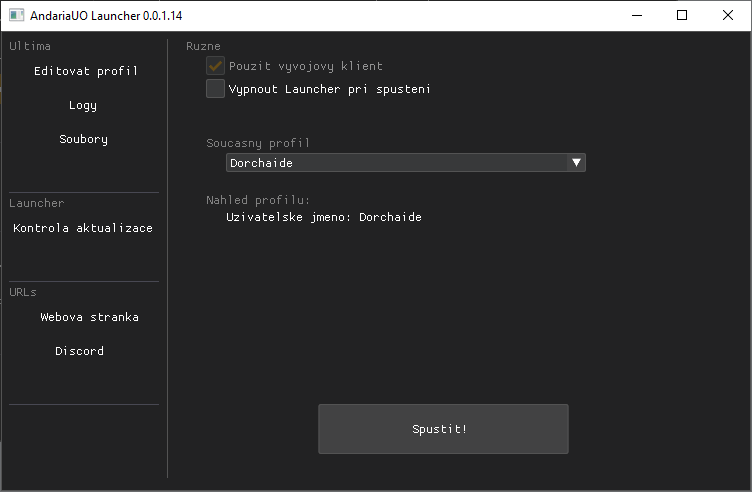This screenshot has width=752, height=492.
Task: Run Kontrola aktualizace for the launcher
Action: pos(84,228)
